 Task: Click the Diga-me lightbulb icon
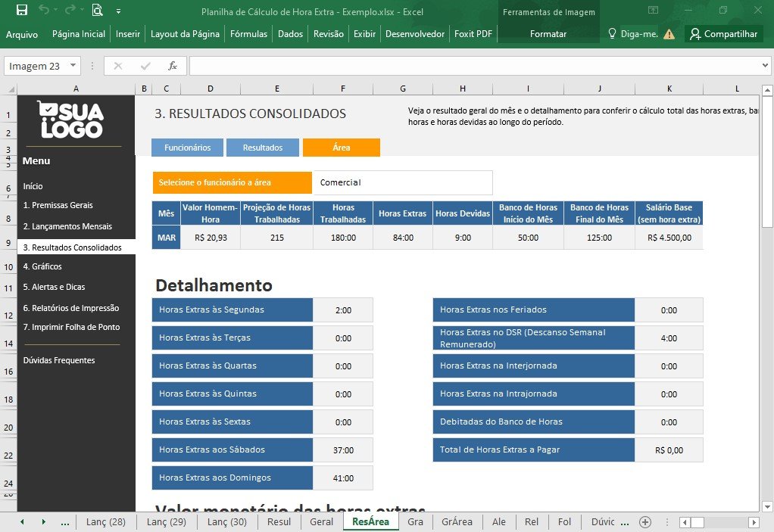[612, 33]
